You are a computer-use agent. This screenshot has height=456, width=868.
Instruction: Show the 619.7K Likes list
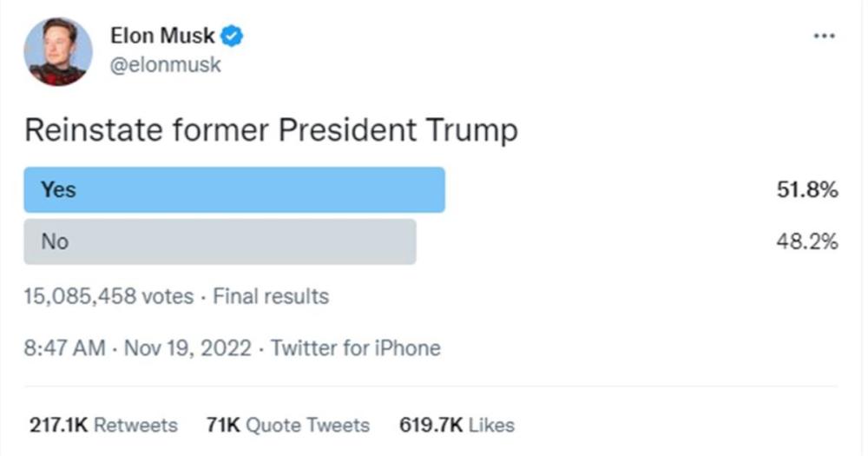click(457, 425)
